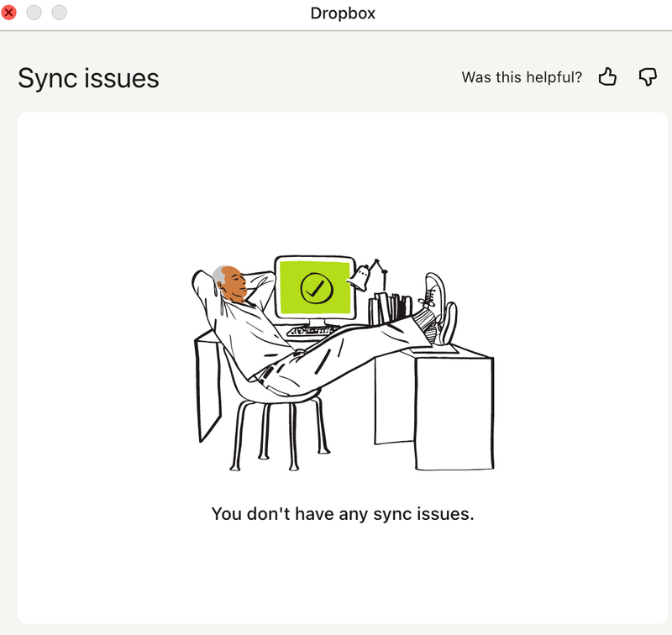Click the disabled zoom window button
Screen dimensions: 672x635
(60, 13)
